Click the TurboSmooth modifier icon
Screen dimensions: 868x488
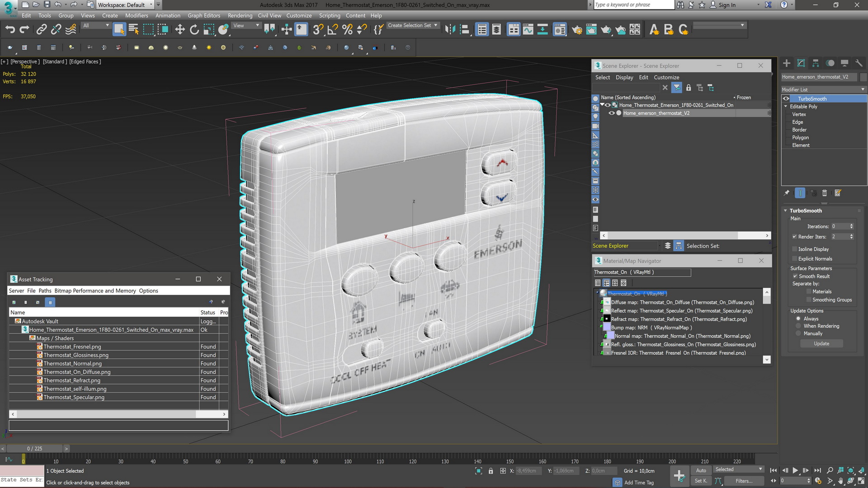click(x=786, y=99)
